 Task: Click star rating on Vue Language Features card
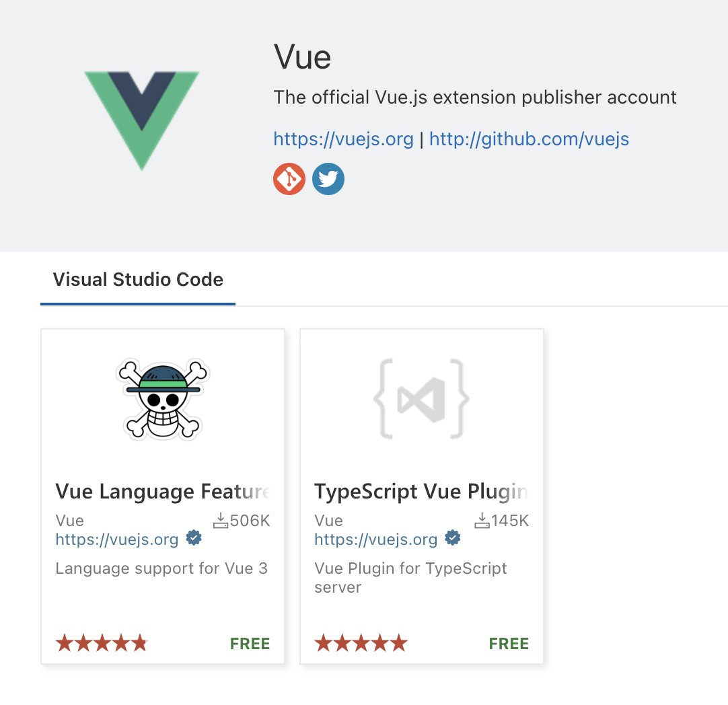click(102, 643)
